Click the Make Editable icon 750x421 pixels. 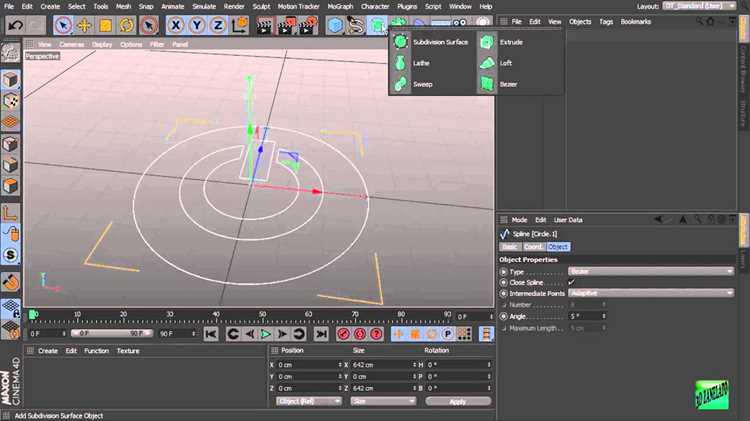pos(10,53)
